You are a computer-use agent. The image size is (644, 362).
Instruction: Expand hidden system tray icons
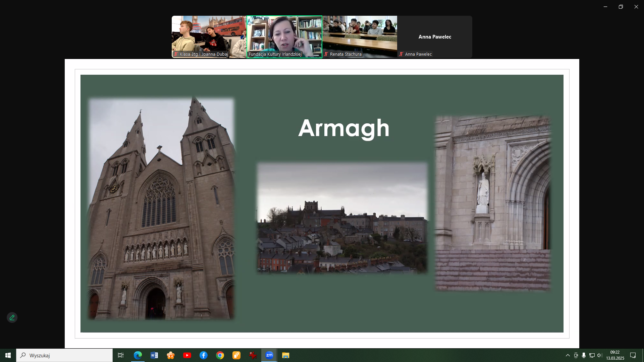tap(568, 355)
